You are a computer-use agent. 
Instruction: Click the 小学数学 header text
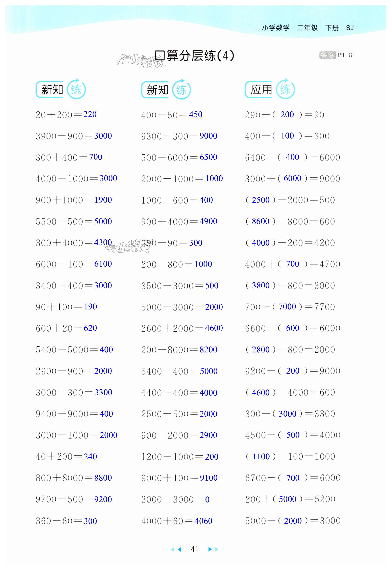coord(276,28)
